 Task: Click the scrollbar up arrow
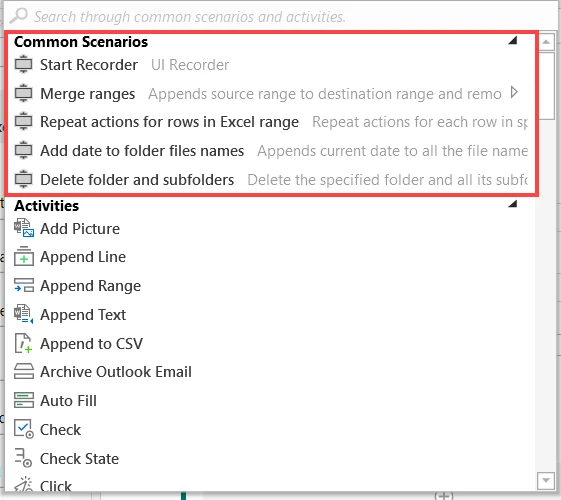click(546, 42)
